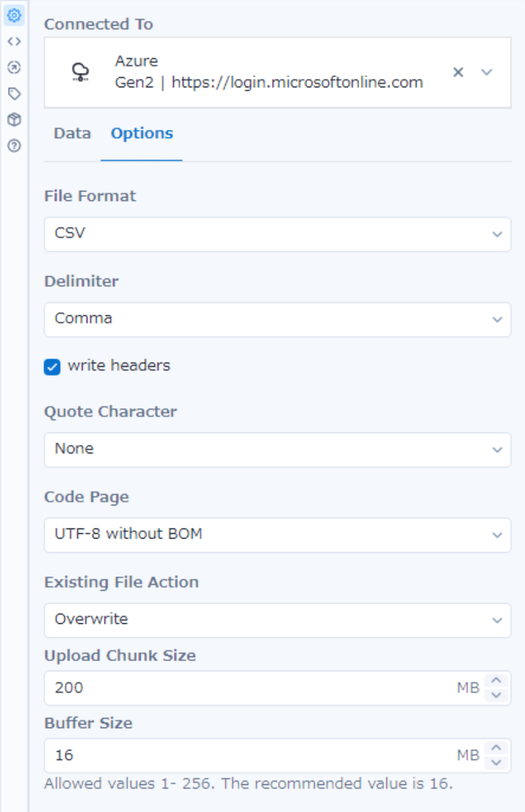Open the Code Page dropdown
Screen dimensions: 525x812
click(277, 535)
